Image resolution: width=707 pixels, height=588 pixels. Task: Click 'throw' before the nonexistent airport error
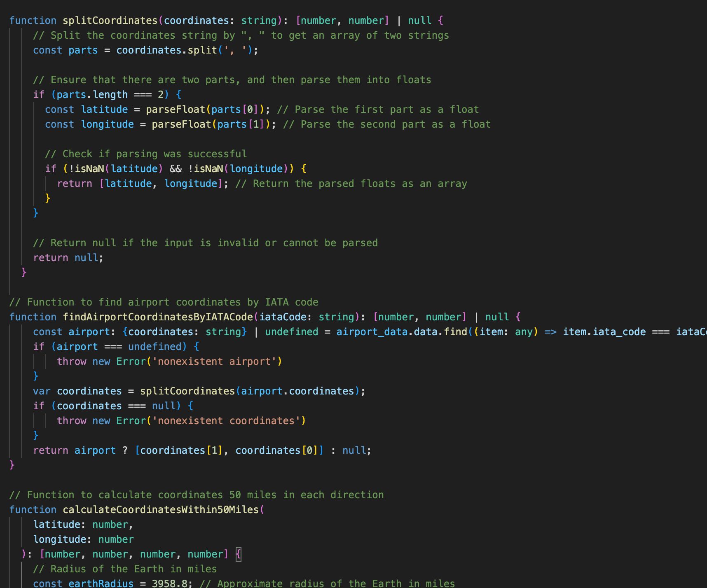(x=72, y=362)
